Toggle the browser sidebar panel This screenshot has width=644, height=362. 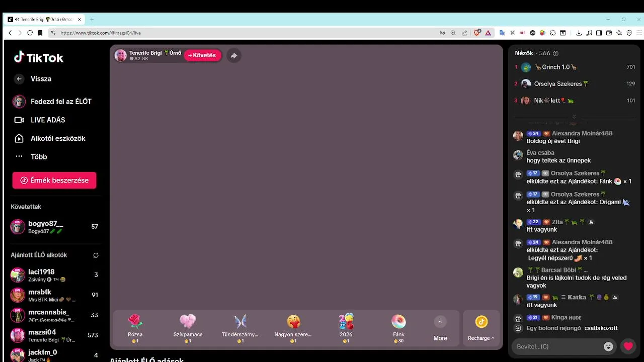pyautogui.click(x=599, y=33)
